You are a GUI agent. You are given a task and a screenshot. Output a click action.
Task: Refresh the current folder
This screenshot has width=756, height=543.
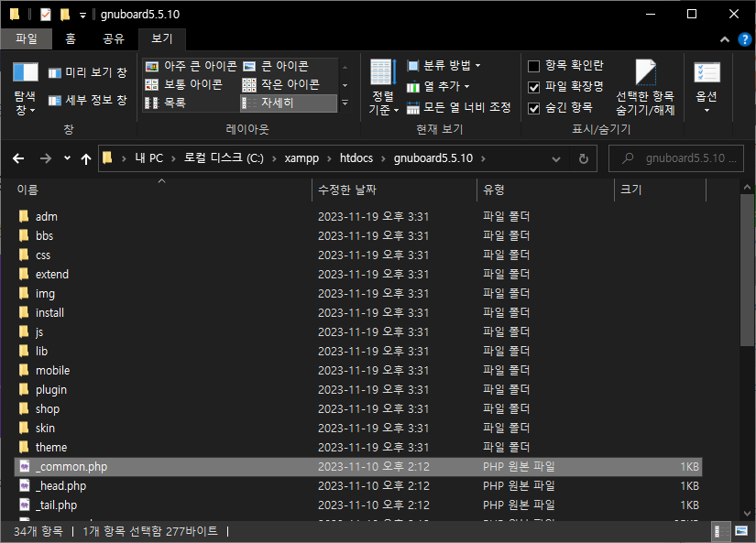[584, 158]
